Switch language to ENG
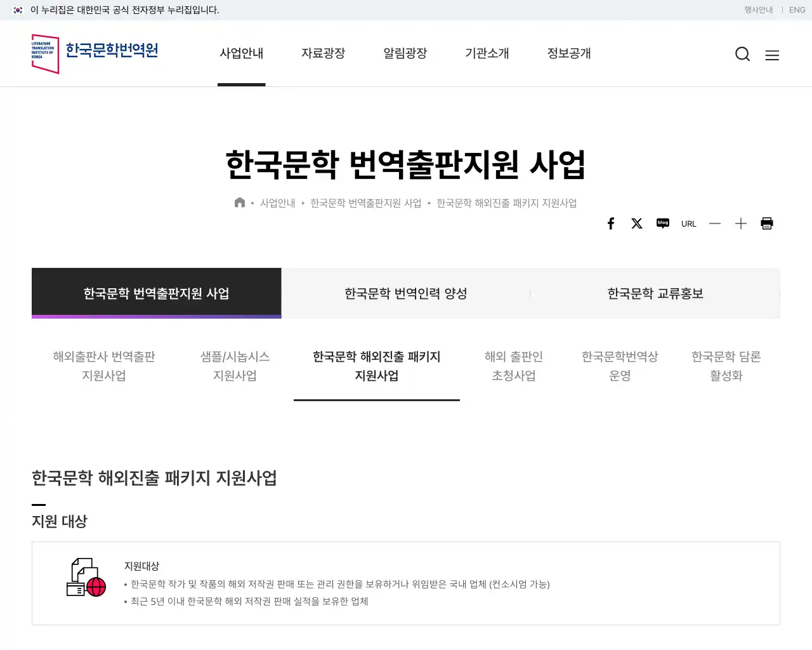The width and height of the screenshot is (812, 650). point(797,10)
